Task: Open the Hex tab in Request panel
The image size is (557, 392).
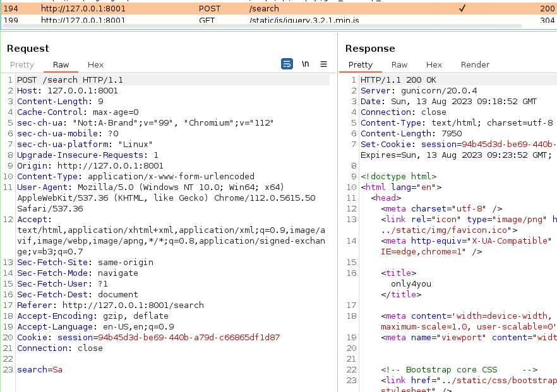Action: click(x=95, y=65)
